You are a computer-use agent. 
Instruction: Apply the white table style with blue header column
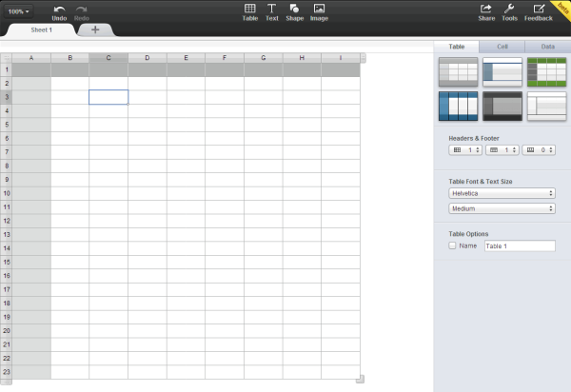coord(502,71)
